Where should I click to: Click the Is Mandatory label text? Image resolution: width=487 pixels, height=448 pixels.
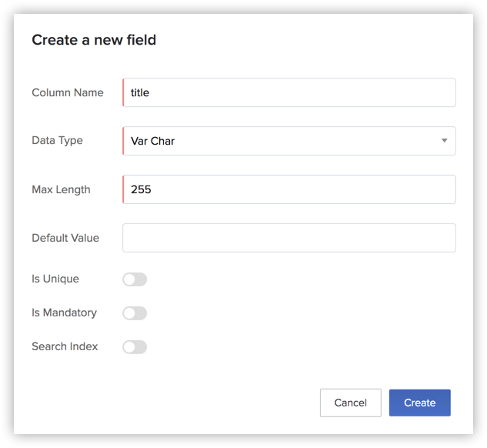click(64, 313)
